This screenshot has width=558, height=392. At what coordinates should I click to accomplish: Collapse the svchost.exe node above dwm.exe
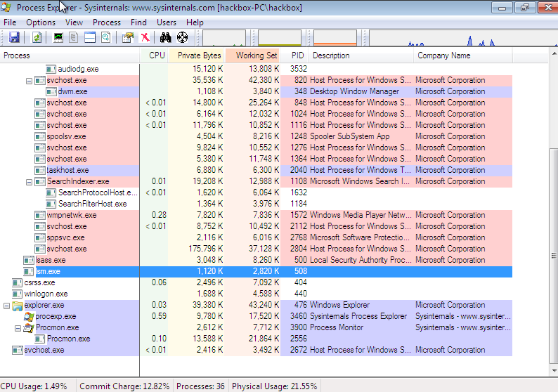(30, 81)
